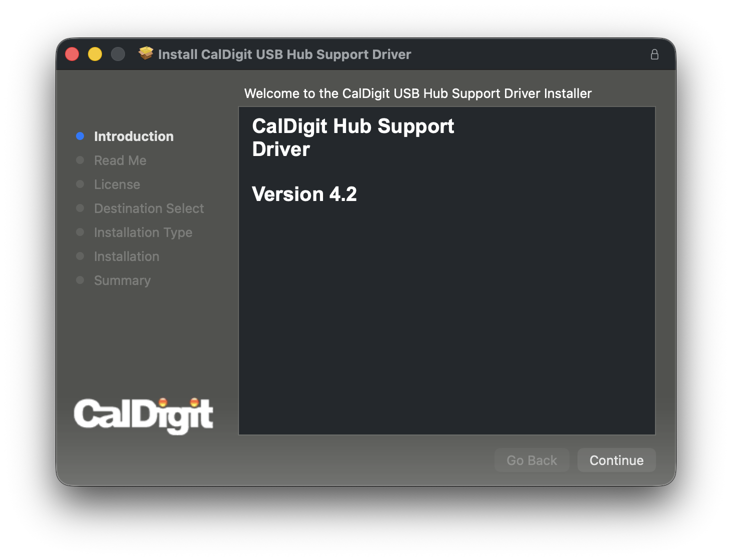Select the Summary step
Viewport: 732px width, 560px height.
[x=122, y=280]
